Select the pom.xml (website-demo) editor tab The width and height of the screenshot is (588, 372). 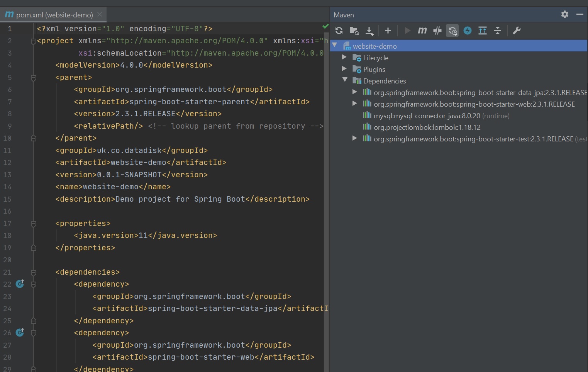(54, 15)
